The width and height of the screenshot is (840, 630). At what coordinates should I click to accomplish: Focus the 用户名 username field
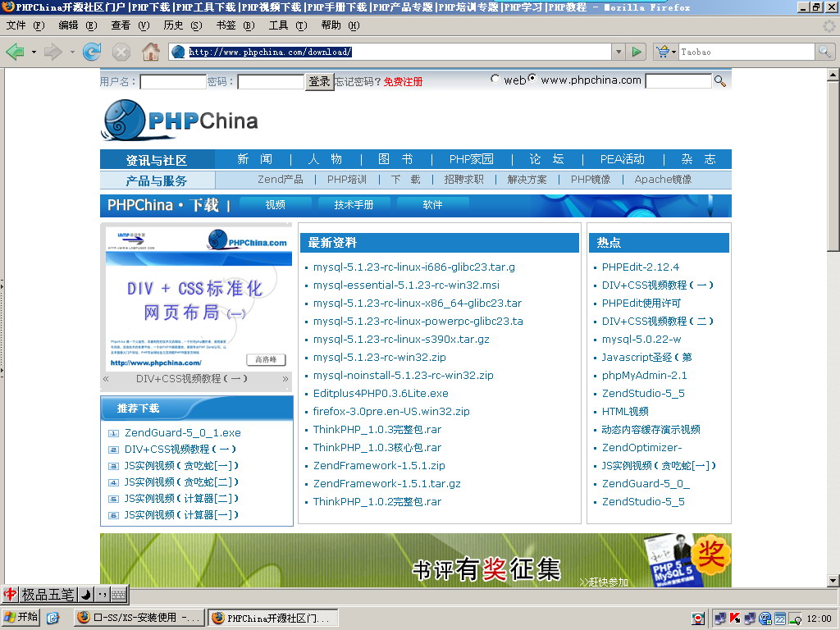pyautogui.click(x=173, y=81)
